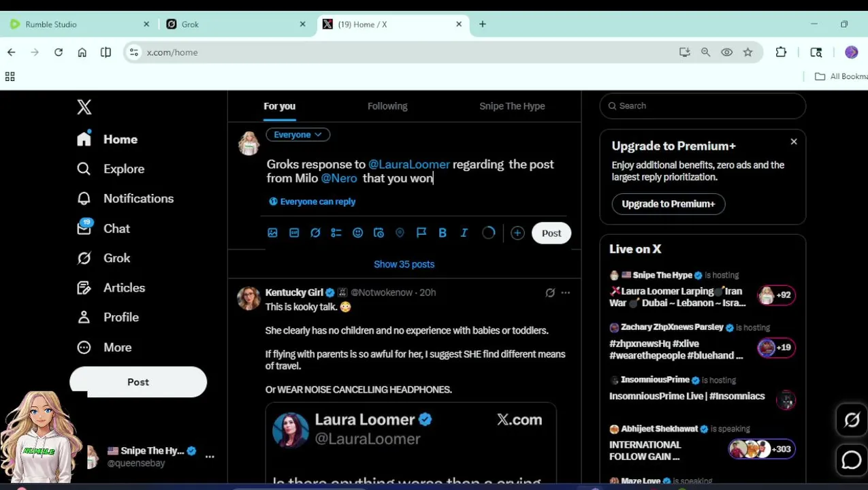The width and height of the screenshot is (868, 490).
Task: Switch to the For you tab
Action: 280,106
